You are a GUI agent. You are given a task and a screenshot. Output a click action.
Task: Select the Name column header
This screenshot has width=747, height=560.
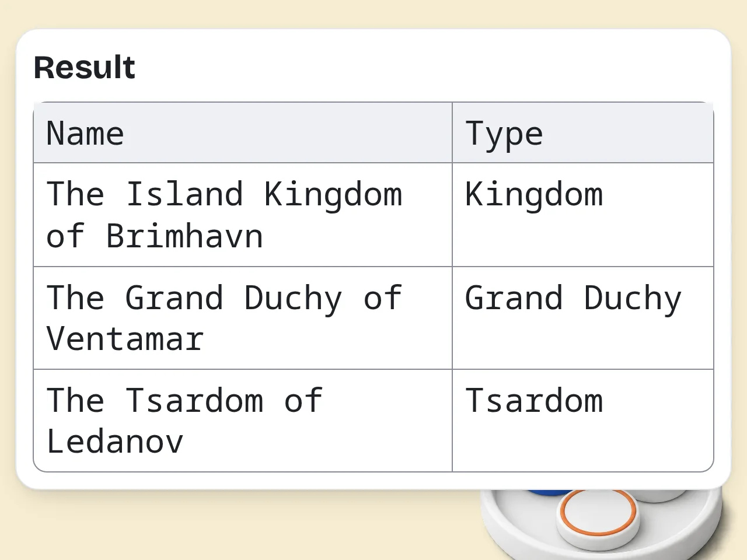[243, 132]
